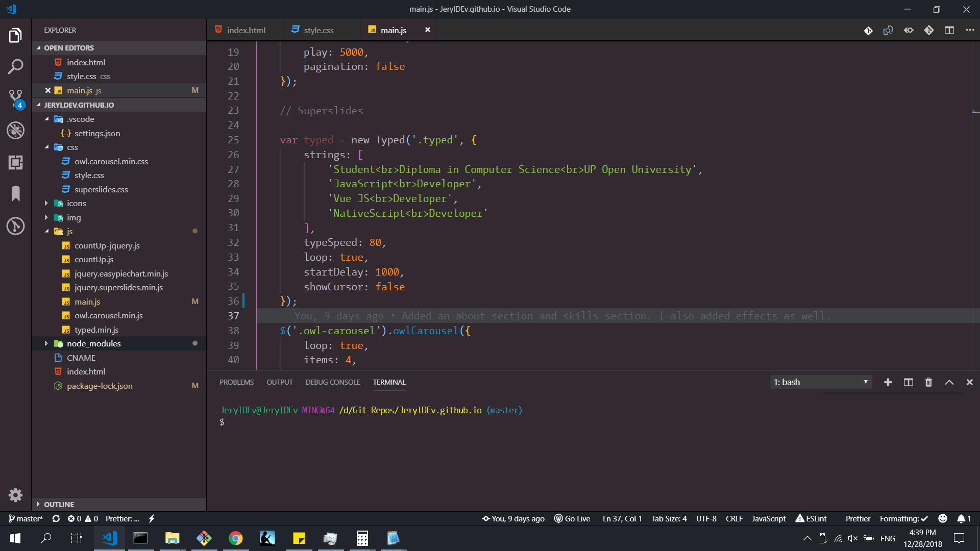Open the PROBLEMS panel tab
The width and height of the screenshot is (980, 551).
[x=236, y=382]
